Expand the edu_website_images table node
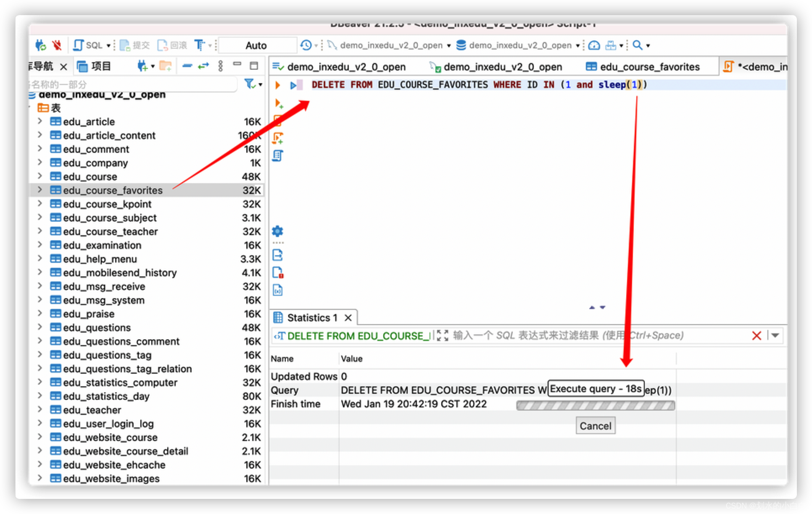Image resolution: width=812 pixels, height=514 pixels. point(40,478)
